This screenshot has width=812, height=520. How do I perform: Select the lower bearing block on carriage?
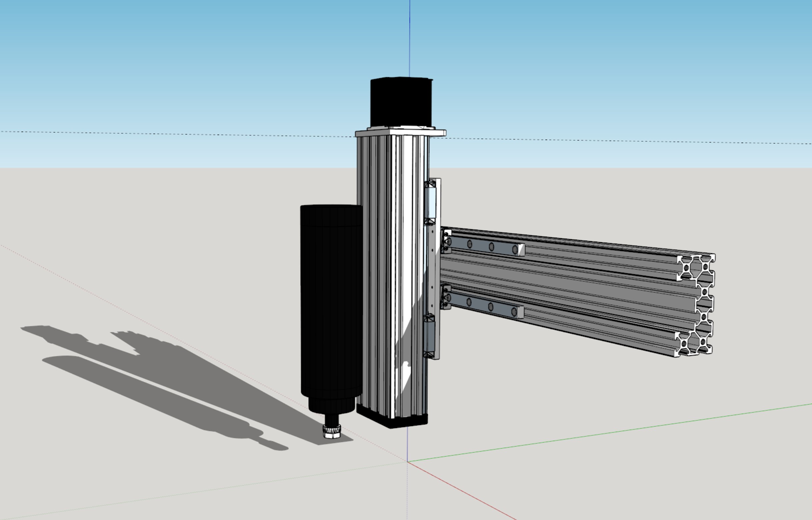429,336
